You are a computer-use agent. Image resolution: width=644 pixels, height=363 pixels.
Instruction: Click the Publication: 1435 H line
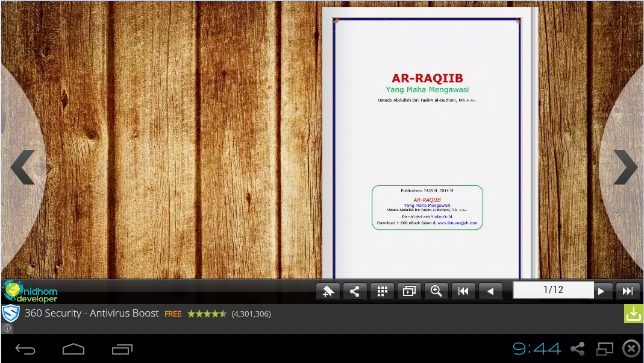(427, 191)
